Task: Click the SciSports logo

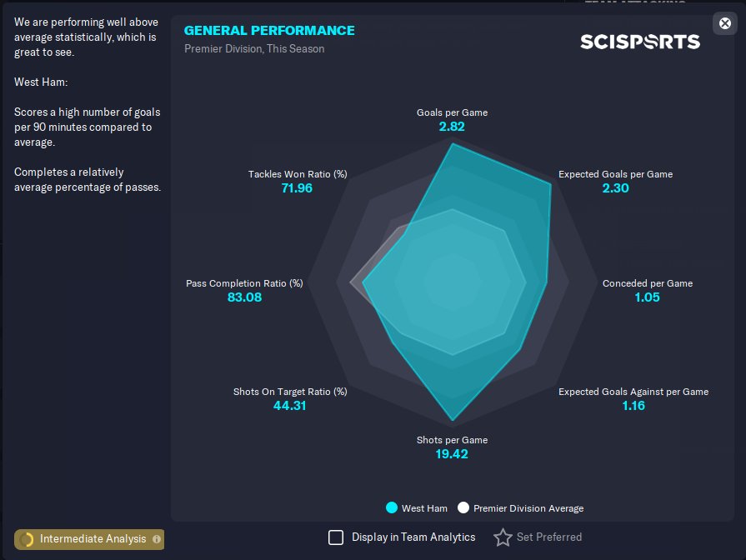Action: pos(640,42)
